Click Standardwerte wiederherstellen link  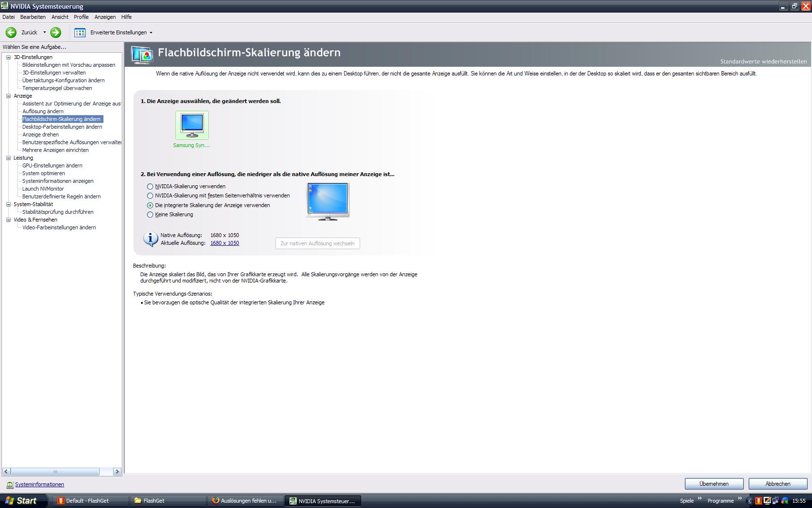[763, 61]
